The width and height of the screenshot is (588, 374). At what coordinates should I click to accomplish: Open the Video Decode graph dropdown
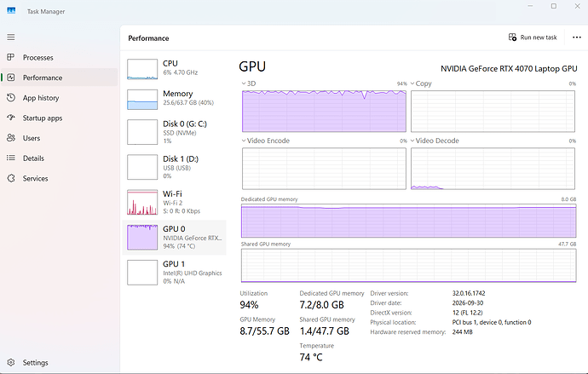click(x=412, y=141)
